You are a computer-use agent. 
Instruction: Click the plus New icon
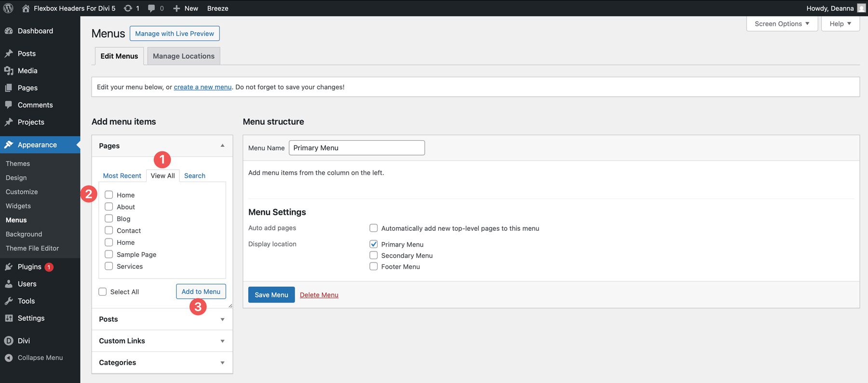pyautogui.click(x=176, y=8)
